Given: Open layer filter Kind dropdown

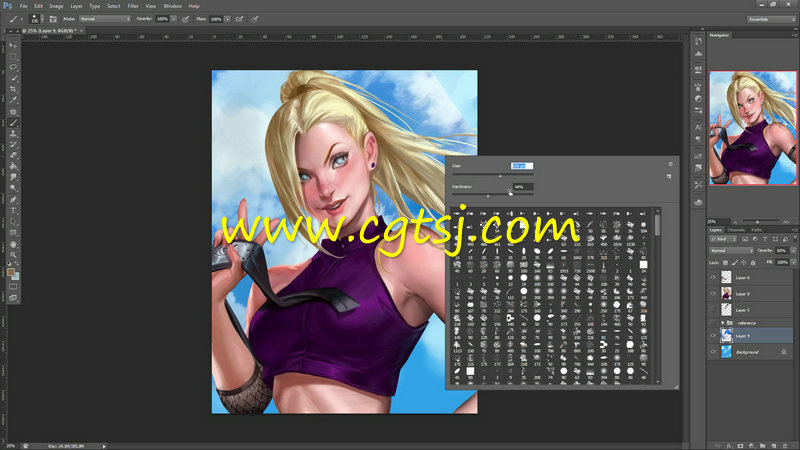Looking at the screenshot, I should [722, 239].
